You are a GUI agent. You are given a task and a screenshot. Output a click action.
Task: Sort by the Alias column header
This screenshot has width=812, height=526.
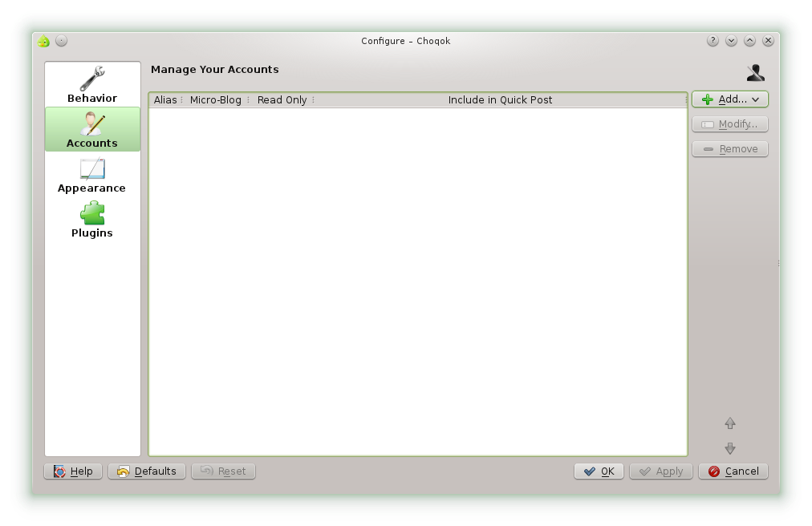coord(165,100)
